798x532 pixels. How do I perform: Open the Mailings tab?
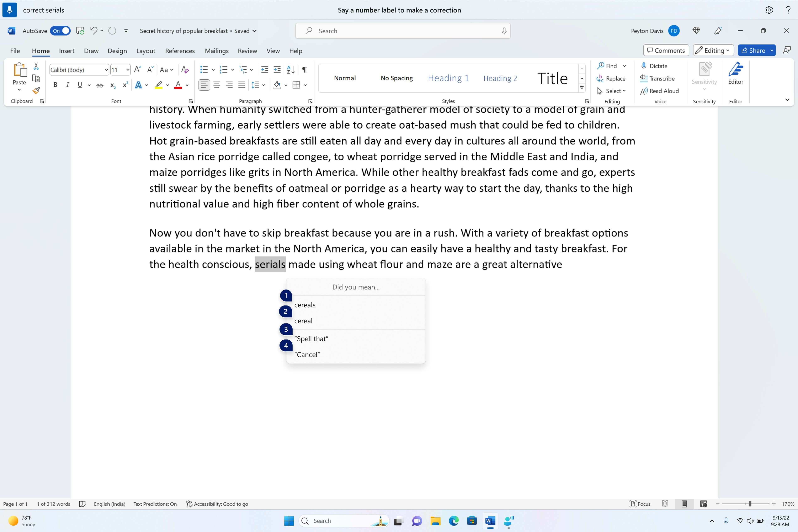tap(217, 51)
